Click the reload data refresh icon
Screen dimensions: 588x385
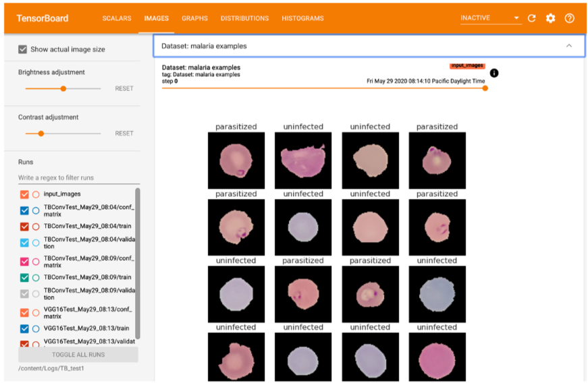(x=531, y=18)
